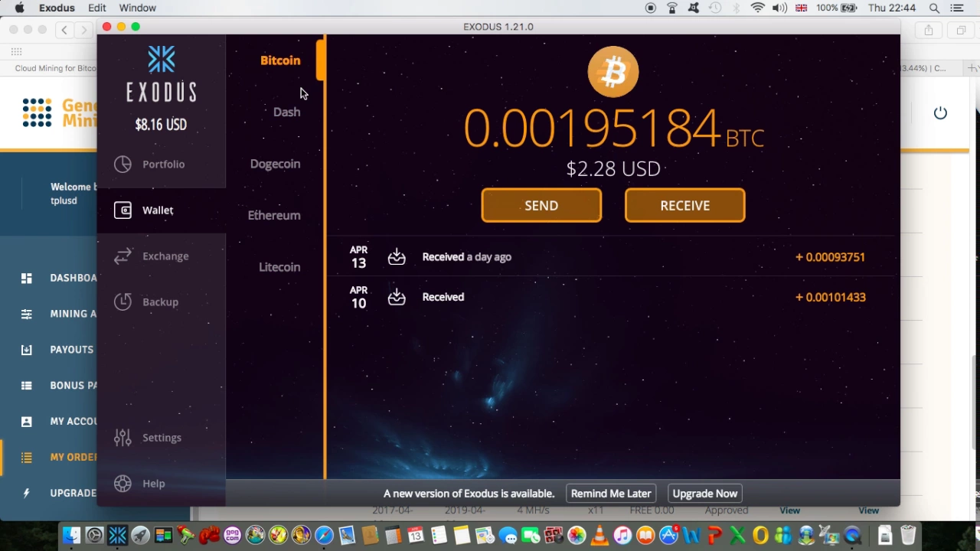
Task: Click Remind Me Later
Action: pos(611,494)
